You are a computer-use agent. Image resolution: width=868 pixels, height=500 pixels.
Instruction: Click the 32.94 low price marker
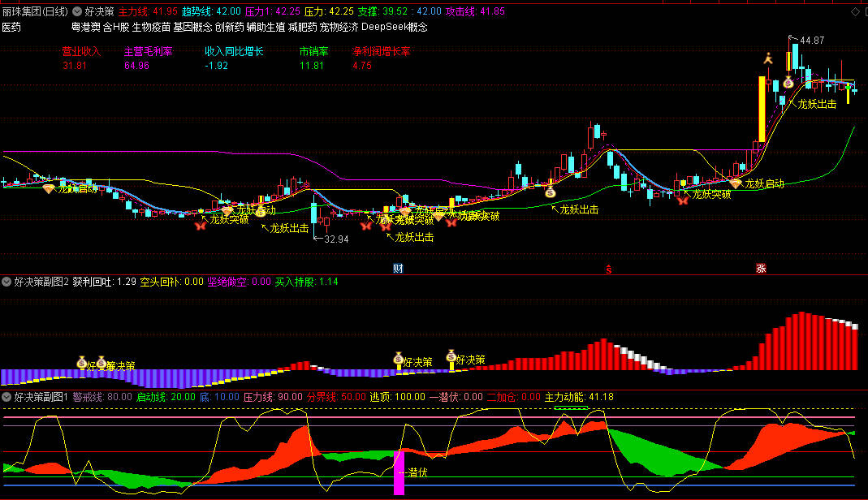[335, 239]
